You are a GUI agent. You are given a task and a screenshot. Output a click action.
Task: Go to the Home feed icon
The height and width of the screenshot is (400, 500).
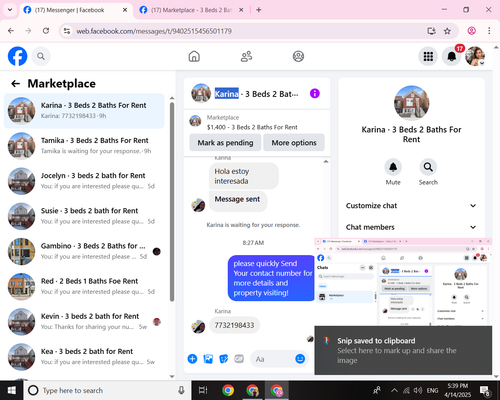pos(194,56)
